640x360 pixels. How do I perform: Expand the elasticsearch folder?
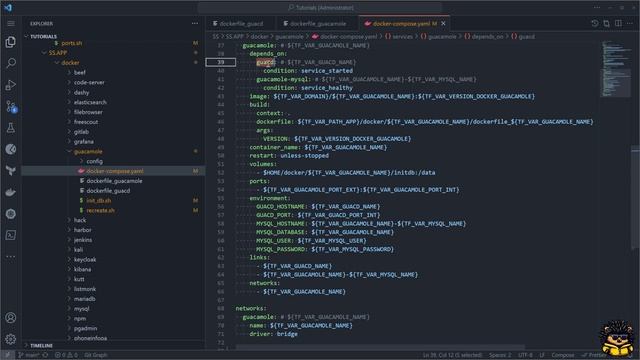click(69, 102)
